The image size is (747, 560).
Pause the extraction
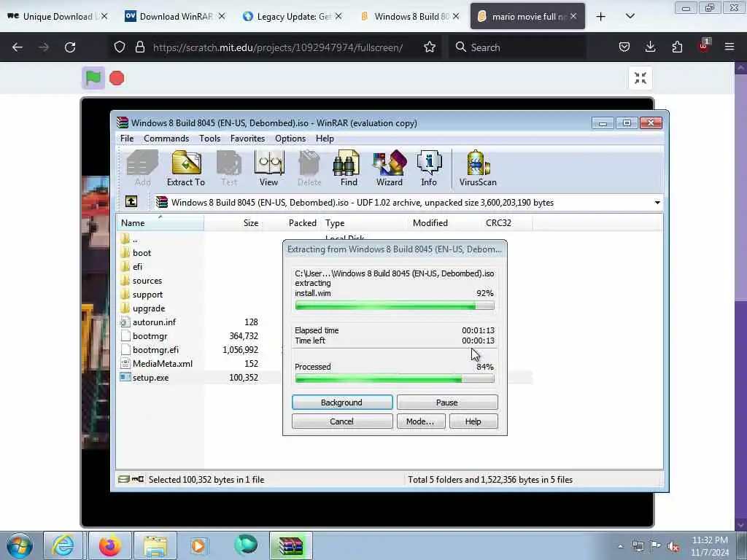click(447, 402)
